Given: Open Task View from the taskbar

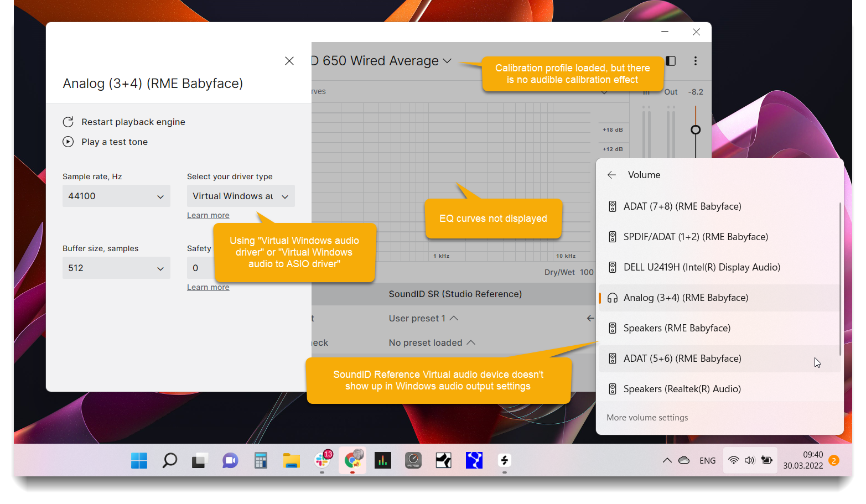Looking at the screenshot, I should click(x=200, y=460).
